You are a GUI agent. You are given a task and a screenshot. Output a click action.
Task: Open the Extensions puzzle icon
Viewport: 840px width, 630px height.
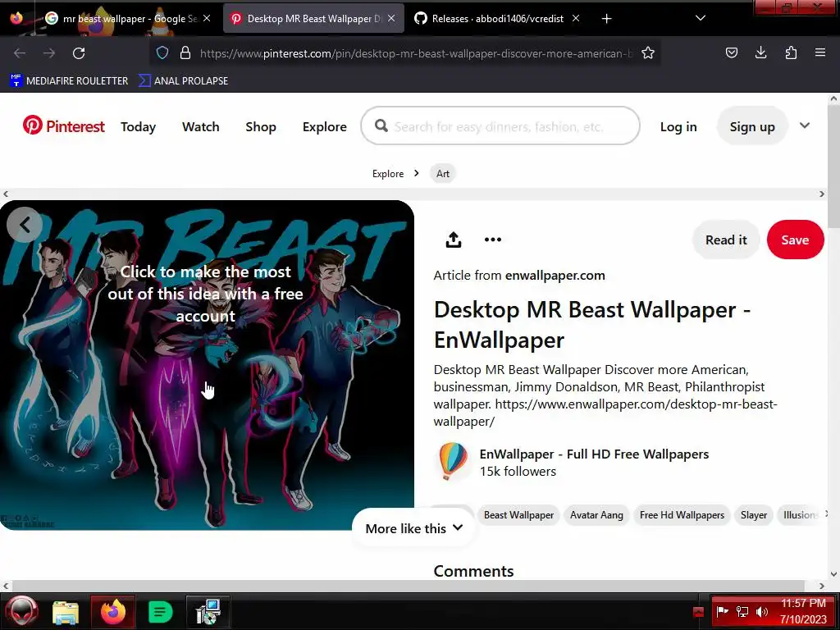tap(791, 52)
